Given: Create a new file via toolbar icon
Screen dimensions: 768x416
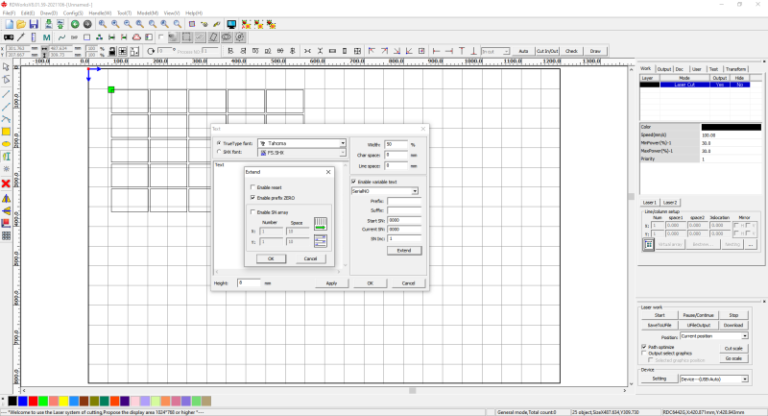Looking at the screenshot, I should (x=9, y=24).
